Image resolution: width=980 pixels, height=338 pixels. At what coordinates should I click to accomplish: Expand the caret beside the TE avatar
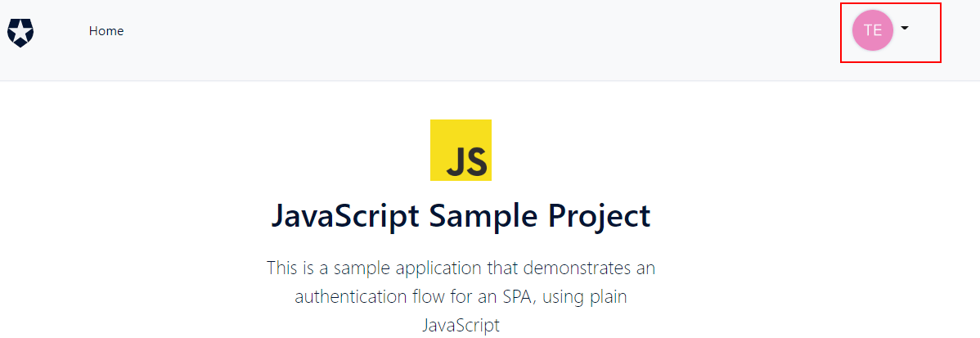pos(905,28)
